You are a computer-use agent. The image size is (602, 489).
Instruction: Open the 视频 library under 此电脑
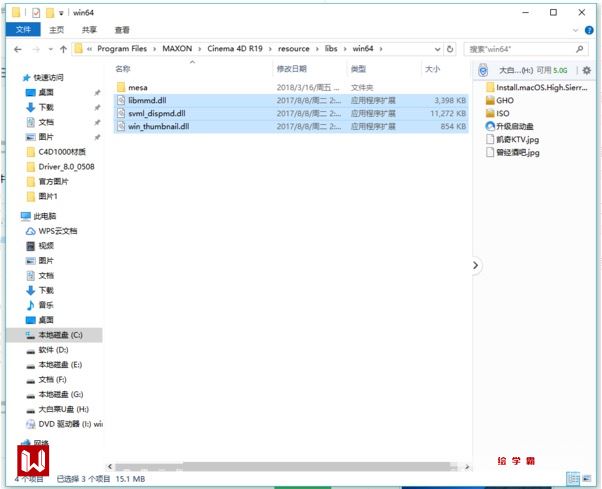(x=40, y=246)
